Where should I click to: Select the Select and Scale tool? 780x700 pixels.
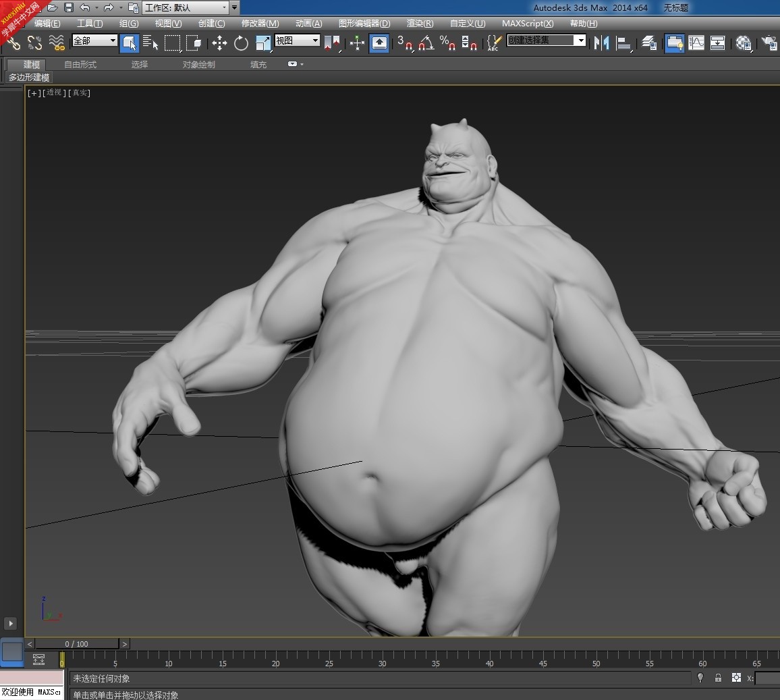[263, 43]
